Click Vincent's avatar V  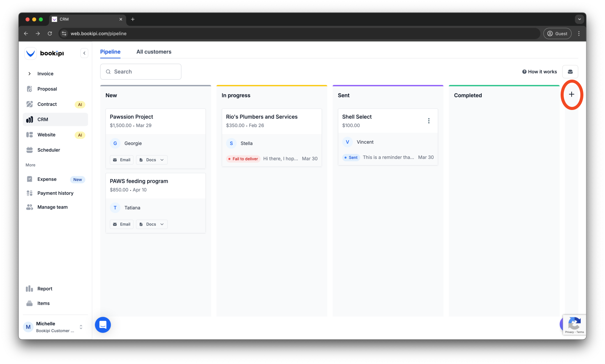tap(347, 142)
